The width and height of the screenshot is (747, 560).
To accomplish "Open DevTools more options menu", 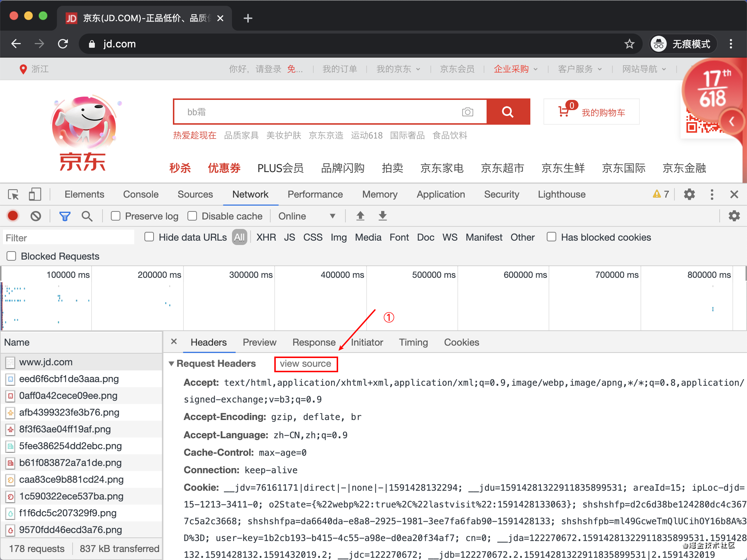I will pos(712,194).
